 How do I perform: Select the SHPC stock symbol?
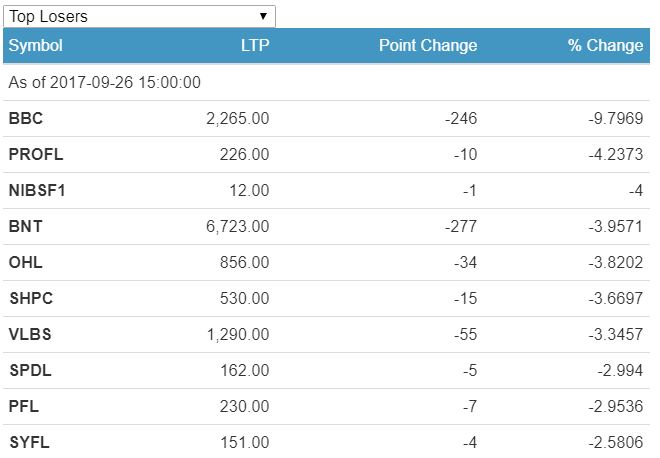(30, 298)
